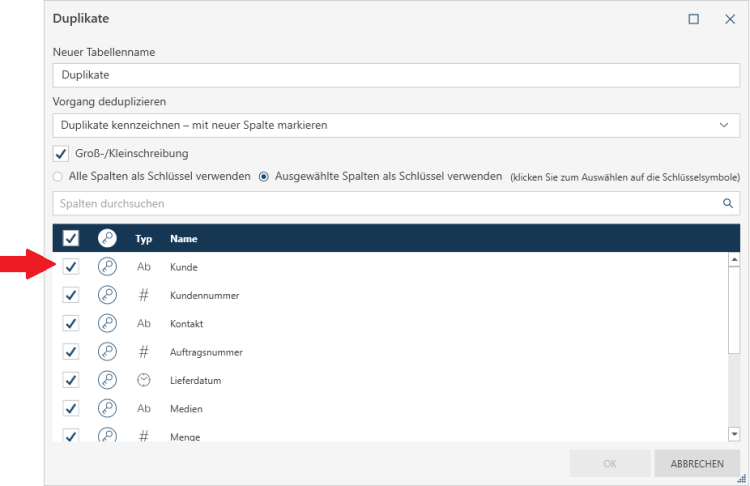Click the 'Neuer Tabellenname' text field
This screenshot has width=750, height=486.
396,74
